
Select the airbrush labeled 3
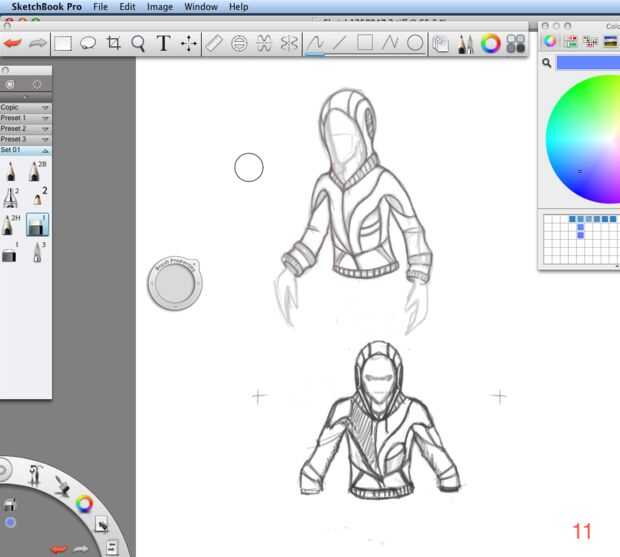click(38, 252)
